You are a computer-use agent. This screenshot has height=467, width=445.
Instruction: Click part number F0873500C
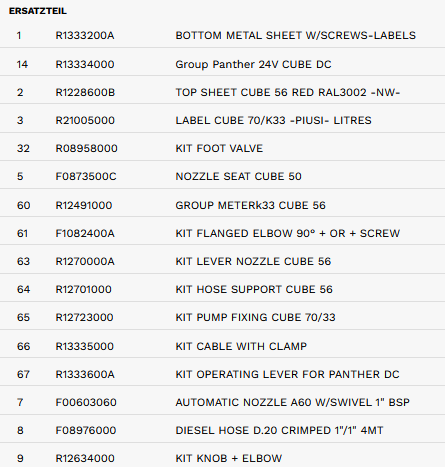(x=86, y=176)
